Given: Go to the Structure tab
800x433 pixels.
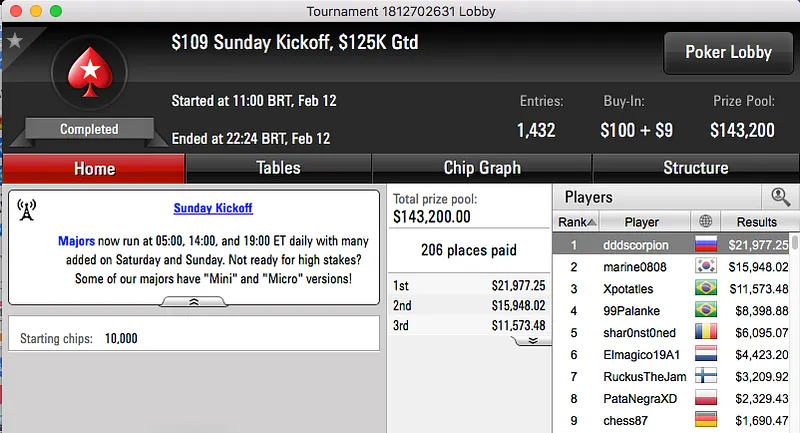Looking at the screenshot, I should pyautogui.click(x=695, y=168).
